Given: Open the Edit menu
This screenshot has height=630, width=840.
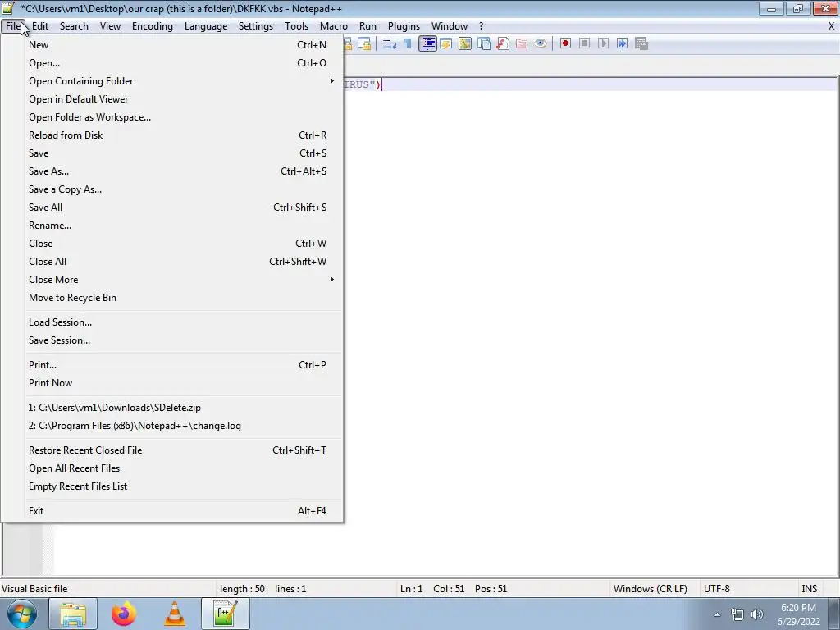Looking at the screenshot, I should [40, 26].
